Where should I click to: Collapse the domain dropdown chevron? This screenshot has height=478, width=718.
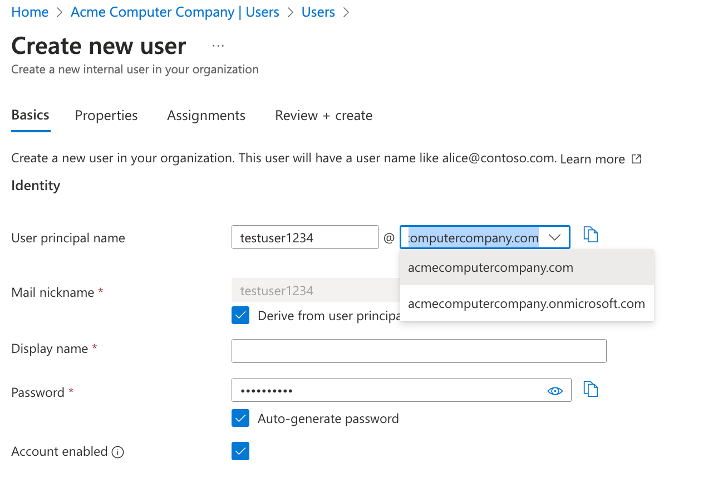click(555, 237)
